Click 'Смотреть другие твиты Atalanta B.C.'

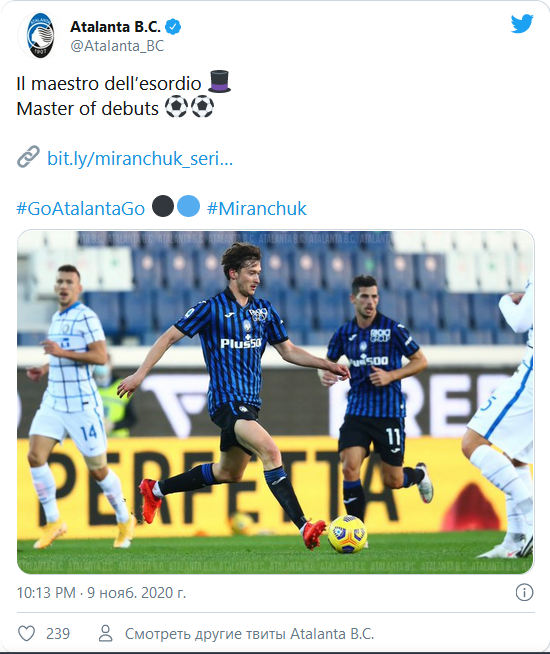249,634
